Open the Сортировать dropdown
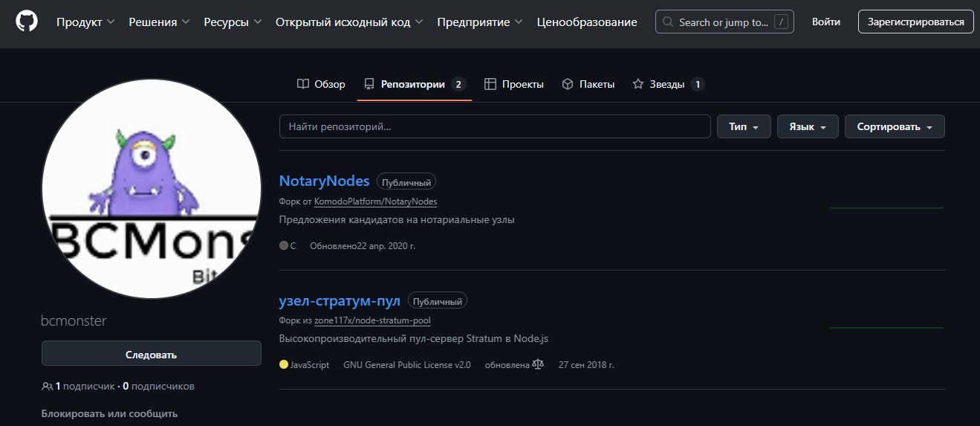Screen dimensions: 980x426 pyautogui.click(x=895, y=126)
